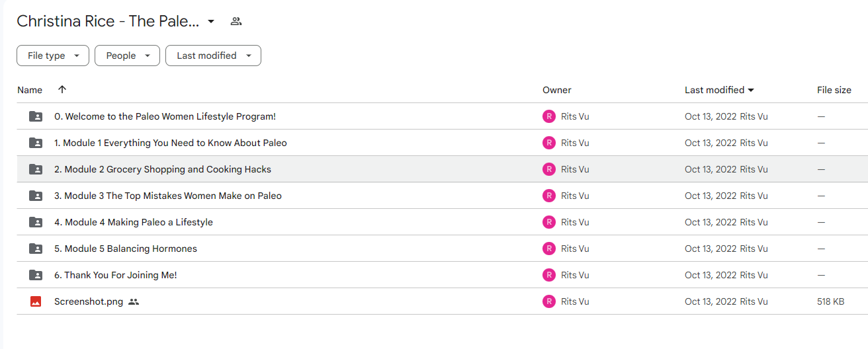Click the shared people icon next to Screenshot.png
Viewport: 868px width, 349px height.
click(x=134, y=301)
